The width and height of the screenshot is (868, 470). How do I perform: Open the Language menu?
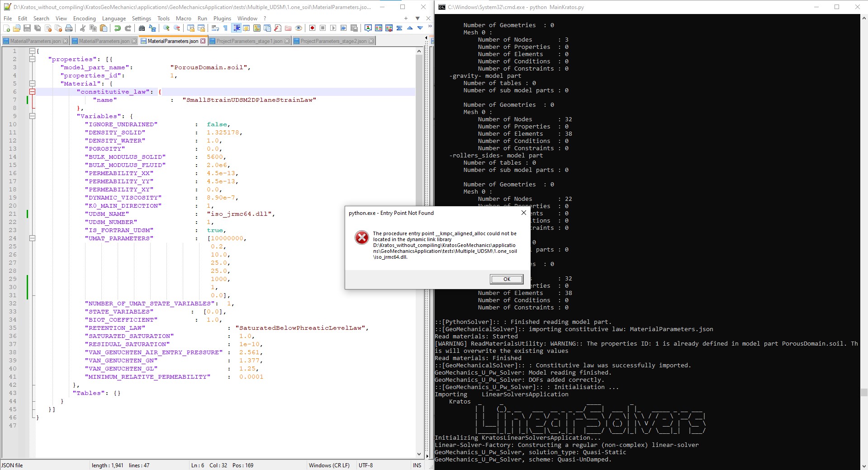[x=114, y=19]
